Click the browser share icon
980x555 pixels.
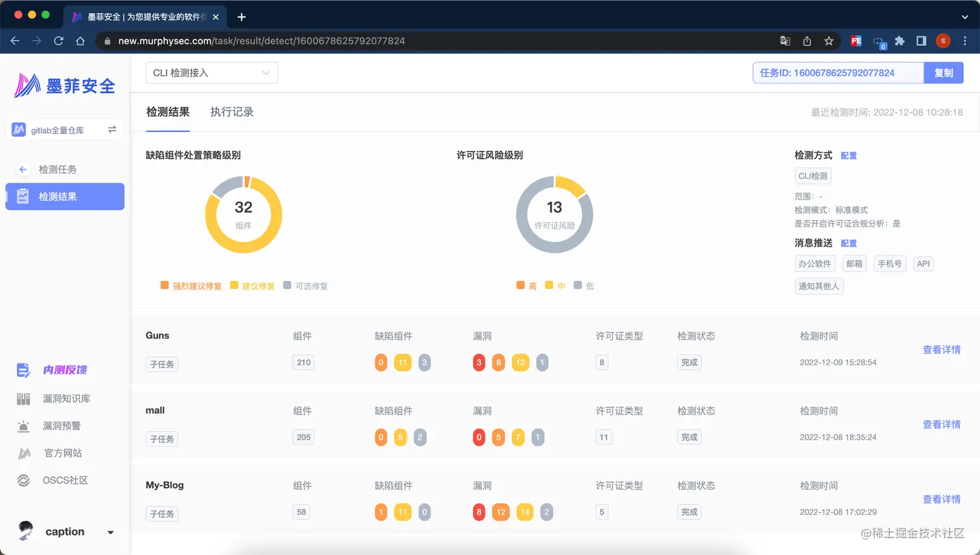pos(807,41)
